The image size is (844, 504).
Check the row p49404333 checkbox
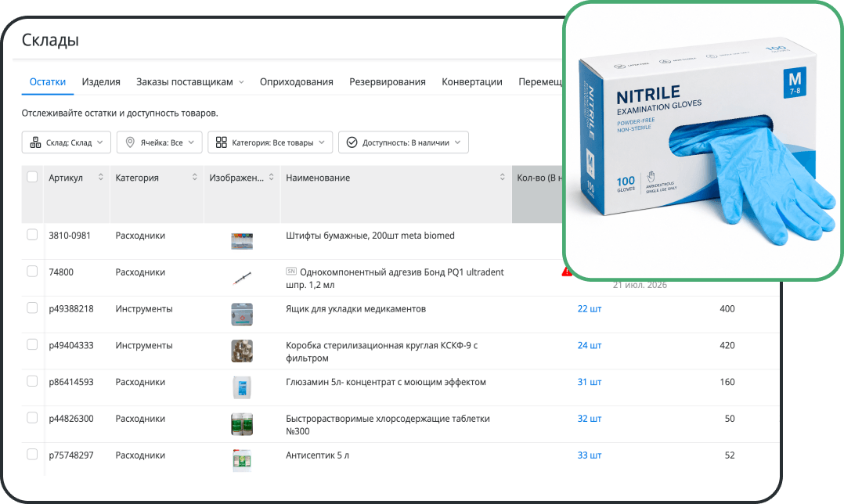click(32, 344)
